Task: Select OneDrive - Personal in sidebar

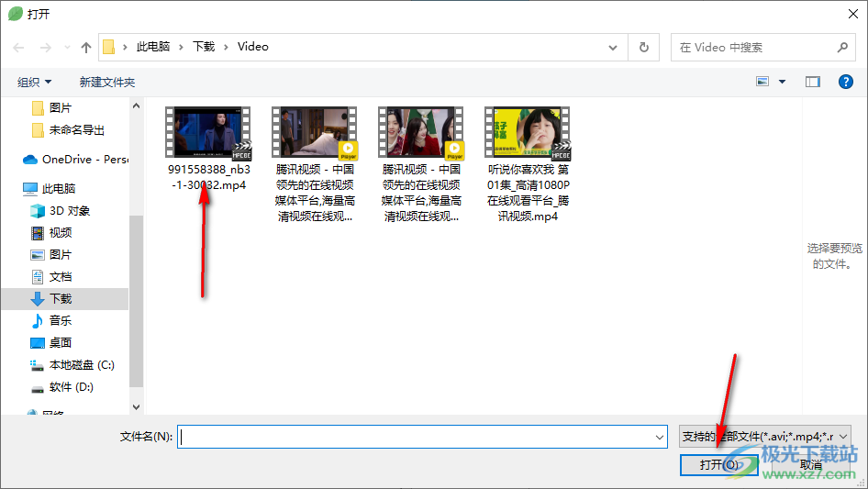Action: [75, 160]
